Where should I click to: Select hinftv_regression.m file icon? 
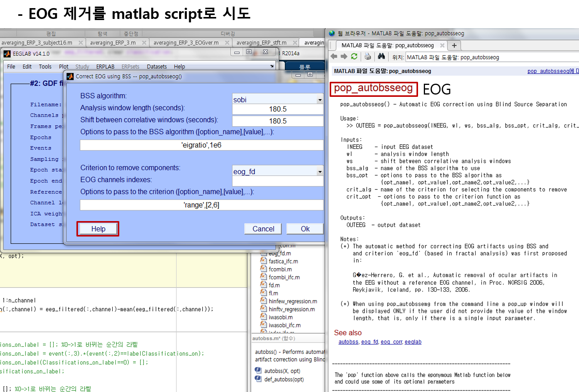[x=264, y=309]
